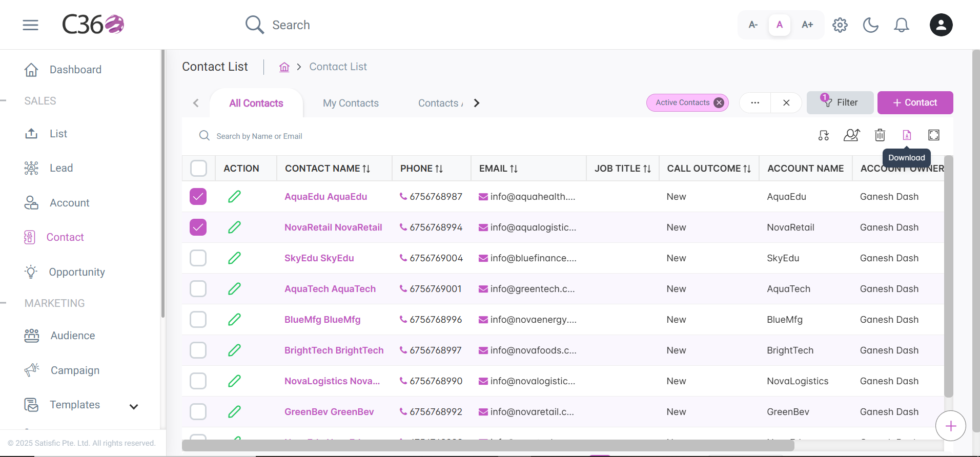Uncheck the AquaEdu row checkbox
The image size is (980, 457).
[198, 196]
